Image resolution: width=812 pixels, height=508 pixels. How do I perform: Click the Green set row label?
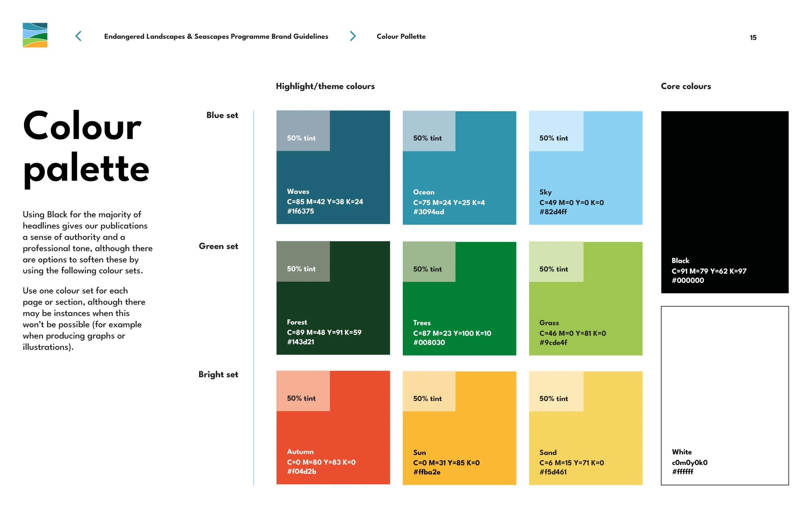click(218, 246)
